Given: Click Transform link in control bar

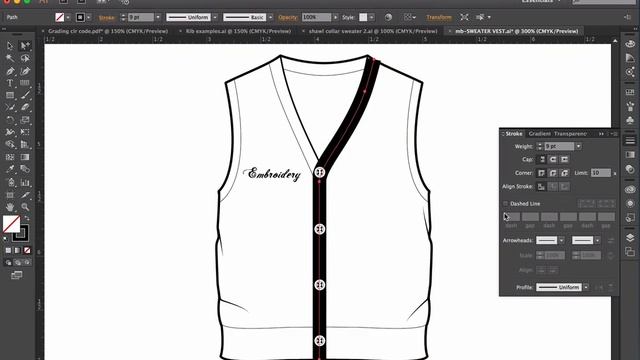Looking at the screenshot, I should tap(439, 17).
